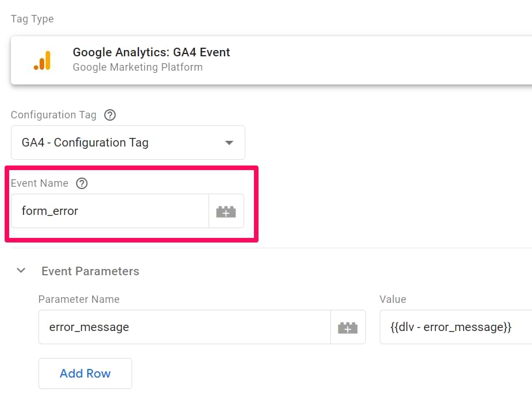Click the Event Name label text

tap(40, 183)
